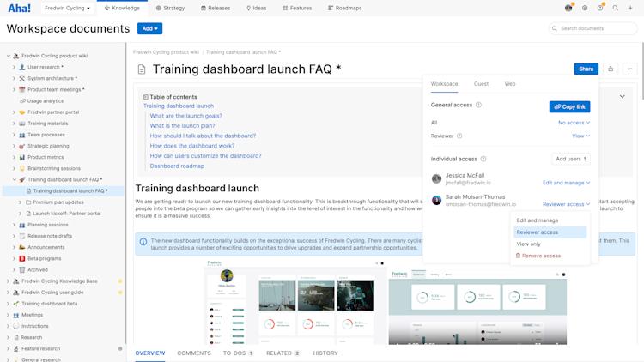Click the Copy link button
Screen dimensions: 644x362
tap(569, 106)
